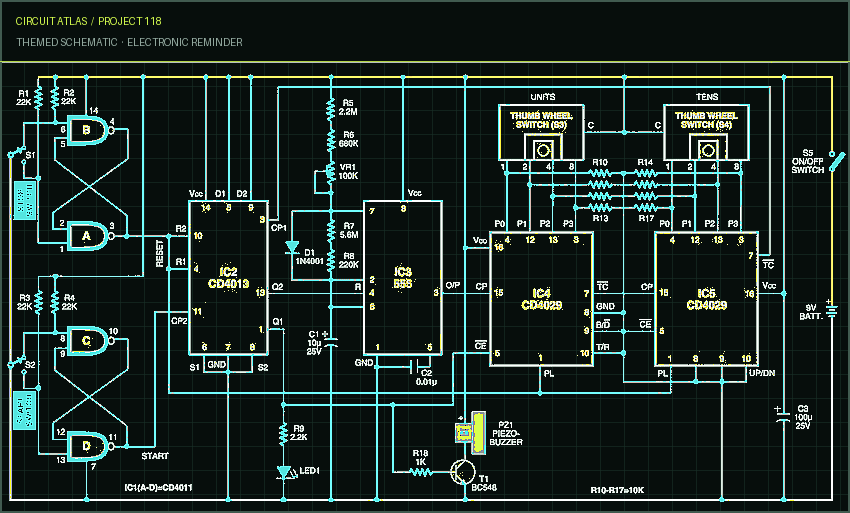Click the C2 0.01µ capacitor symbol
The height and width of the screenshot is (513, 850).
417,367
